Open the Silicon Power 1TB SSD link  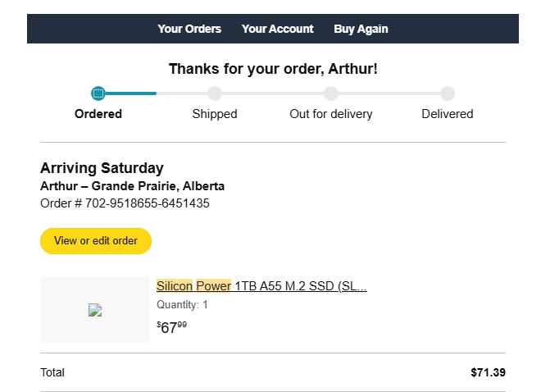coord(261,286)
